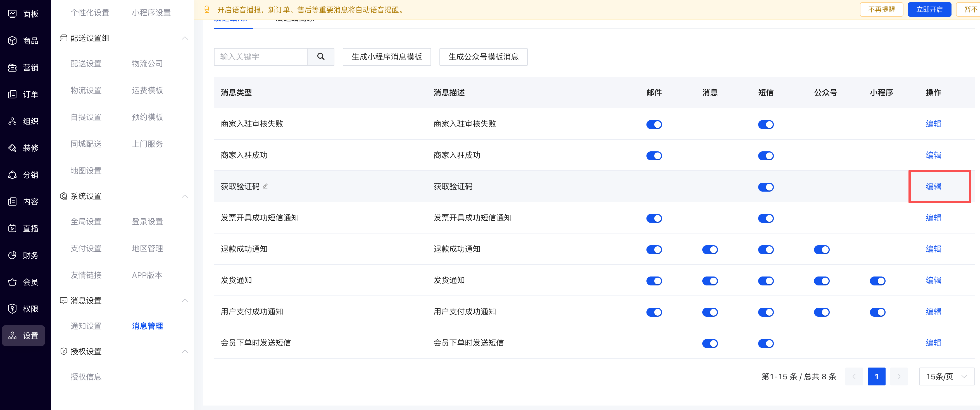Click 编辑 link for 会员下单时发送短信

point(933,343)
